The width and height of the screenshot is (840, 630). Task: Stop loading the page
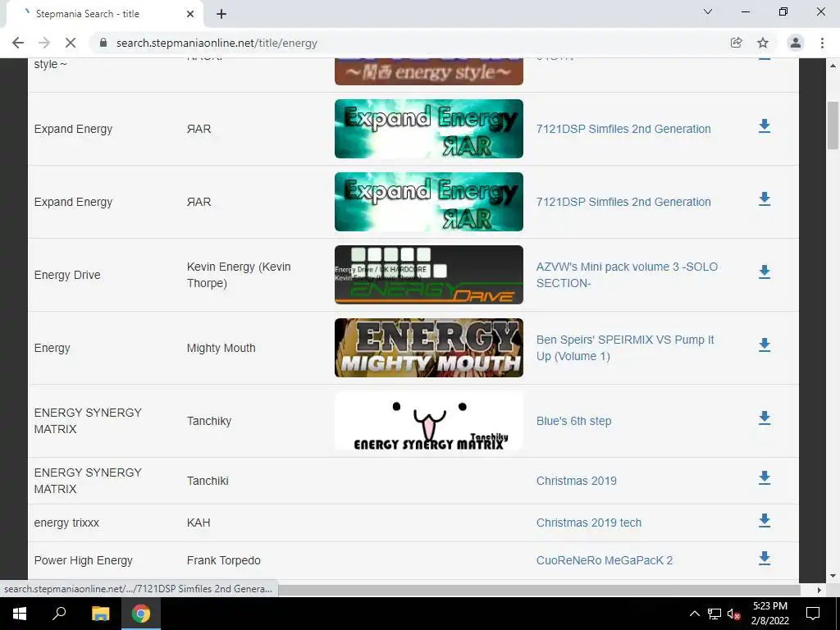71,43
